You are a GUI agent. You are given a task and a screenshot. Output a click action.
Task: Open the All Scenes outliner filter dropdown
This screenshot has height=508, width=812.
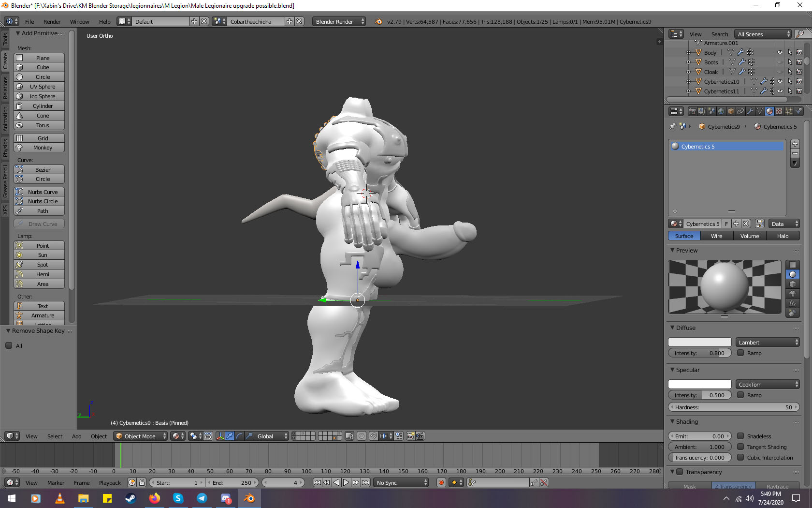coord(763,34)
